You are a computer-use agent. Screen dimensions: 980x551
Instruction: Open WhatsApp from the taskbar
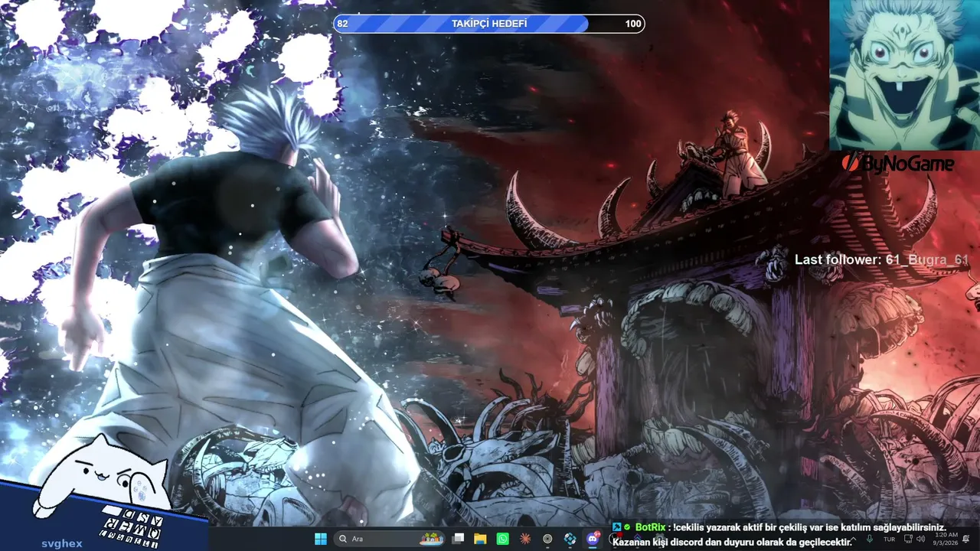[502, 539]
